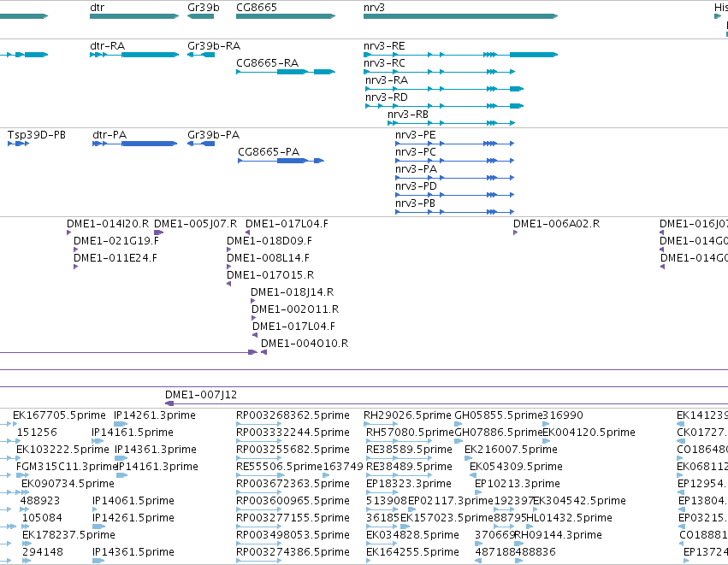Screen dimensions: 728x565
Task: Select the CG8665 gene feature bar
Action: tap(286, 16)
